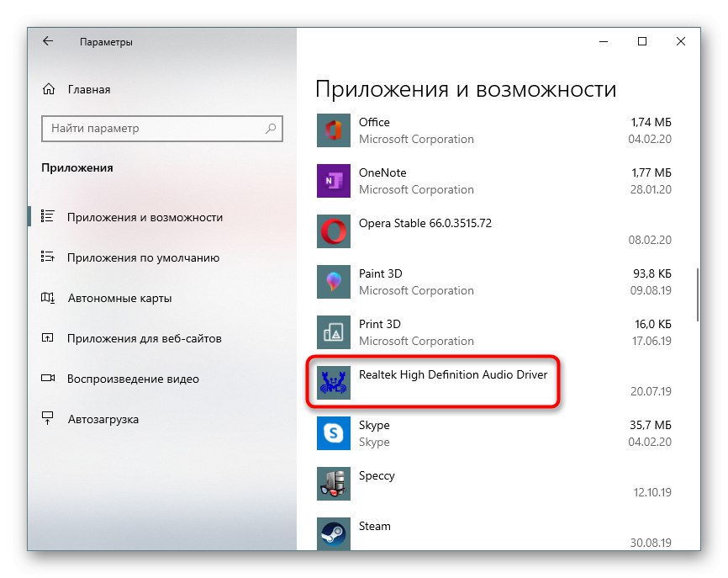Click the Steam install date 30.08.19

pyautogui.click(x=651, y=543)
